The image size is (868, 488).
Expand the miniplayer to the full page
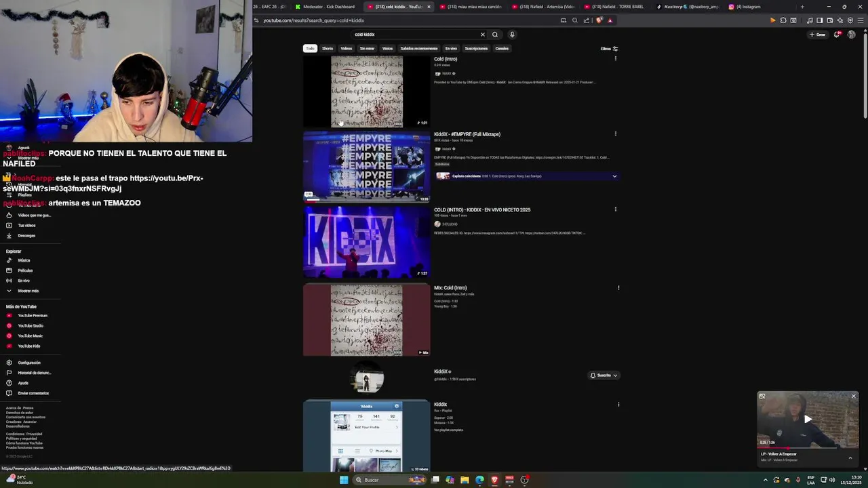tap(762, 396)
